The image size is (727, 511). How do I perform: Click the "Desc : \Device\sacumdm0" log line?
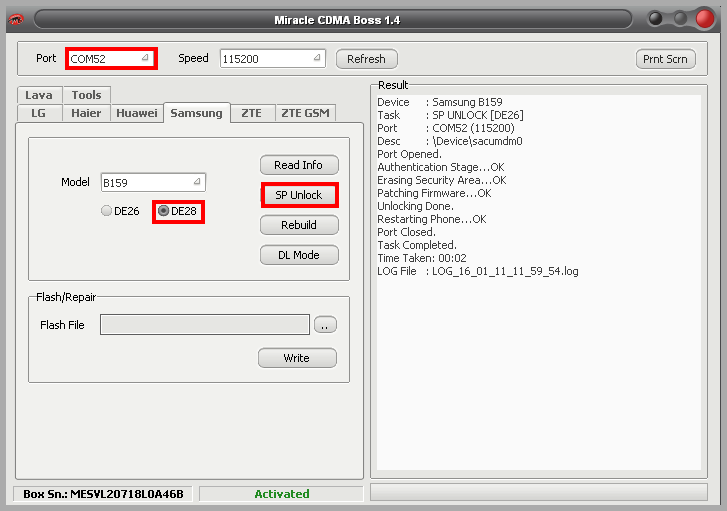450,141
